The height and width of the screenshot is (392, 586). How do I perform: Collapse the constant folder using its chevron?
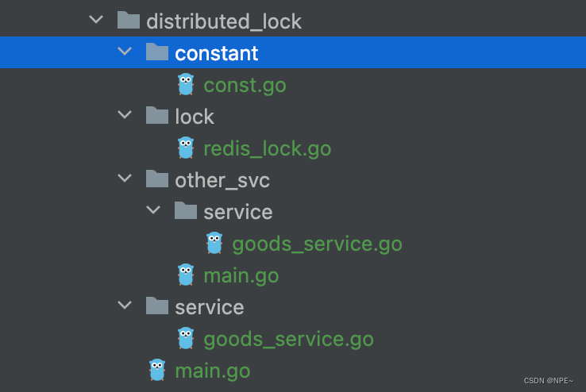[125, 51]
